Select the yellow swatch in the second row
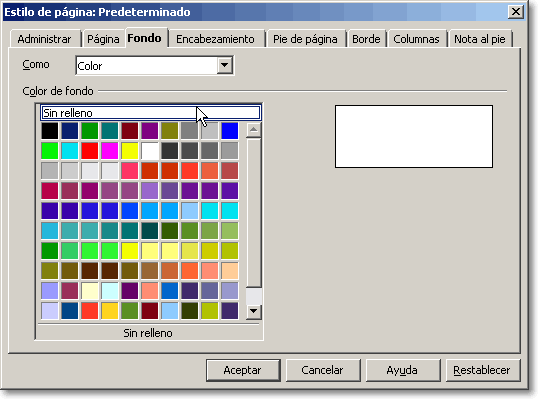This screenshot has height=399, width=538. (x=130, y=151)
